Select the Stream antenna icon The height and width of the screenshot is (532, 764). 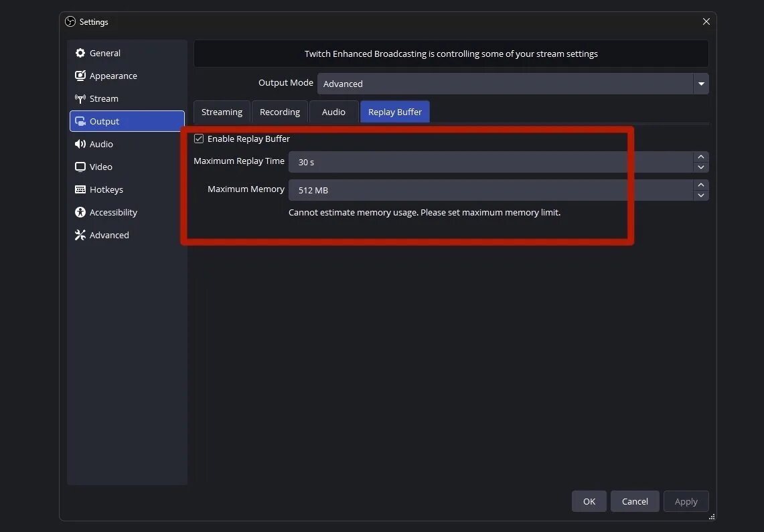tap(80, 98)
